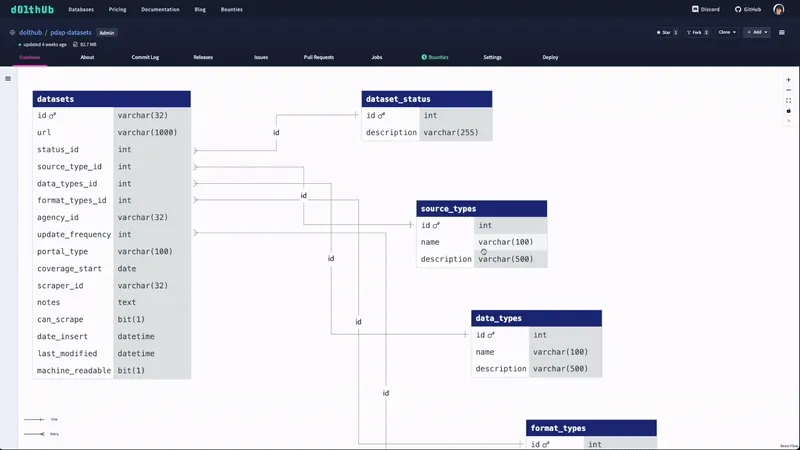800x450 pixels.
Task: Select the source_types table header
Action: [x=481, y=208]
